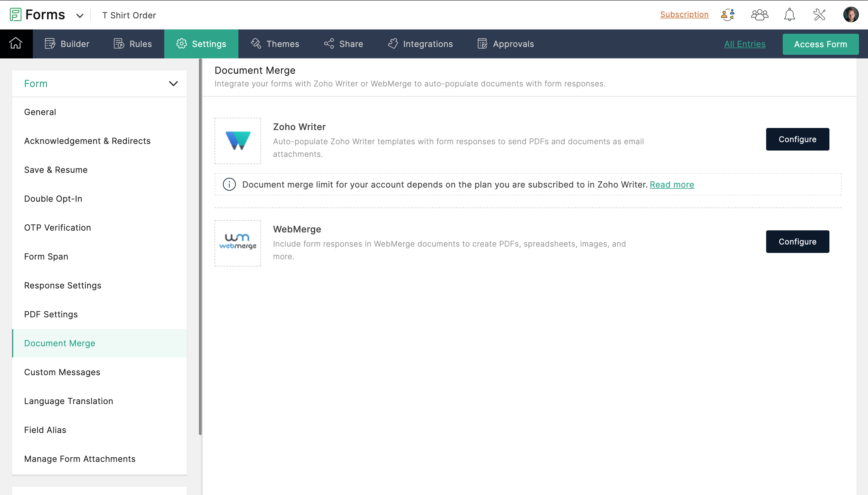This screenshot has width=868, height=495.
Task: Open Manage Form Attachments
Action: (x=99, y=459)
